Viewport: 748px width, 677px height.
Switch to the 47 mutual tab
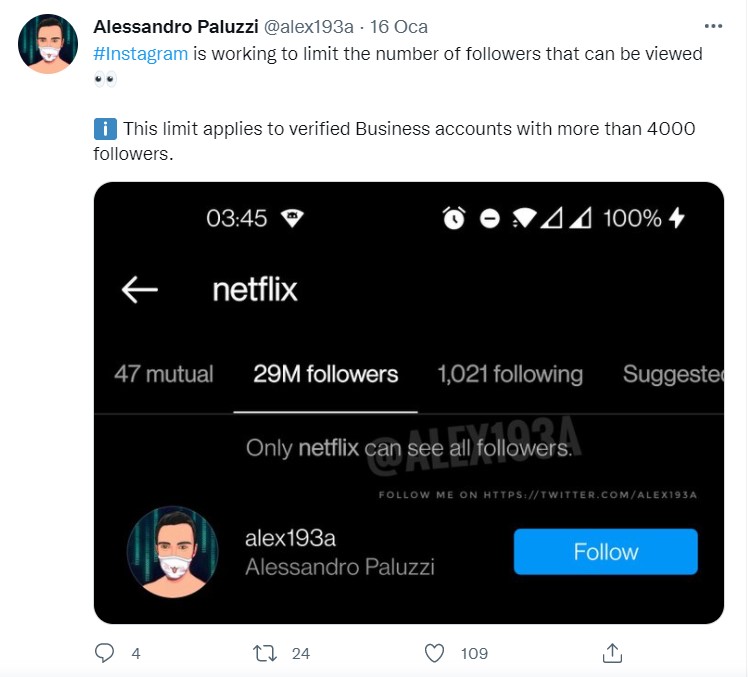click(164, 374)
